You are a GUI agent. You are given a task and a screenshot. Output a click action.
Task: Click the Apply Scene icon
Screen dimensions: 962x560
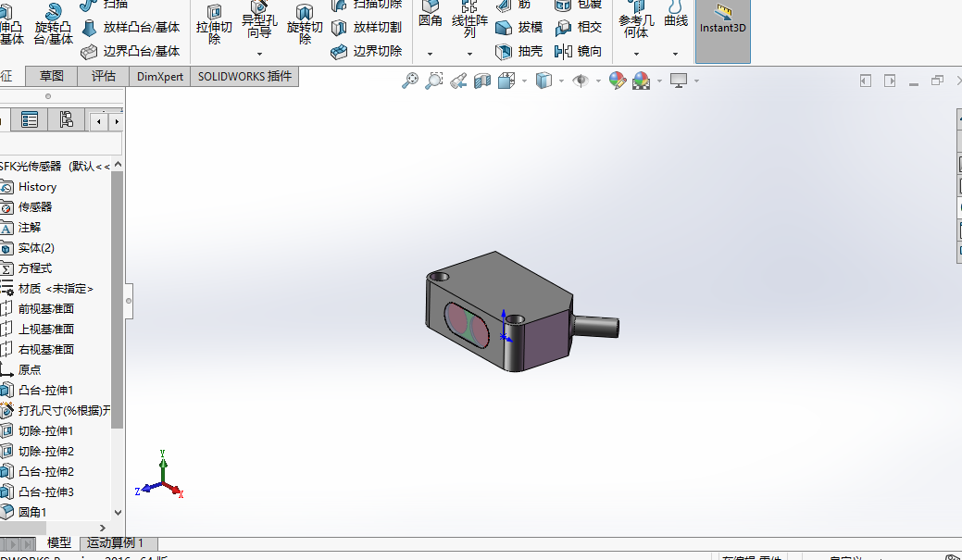click(x=641, y=81)
